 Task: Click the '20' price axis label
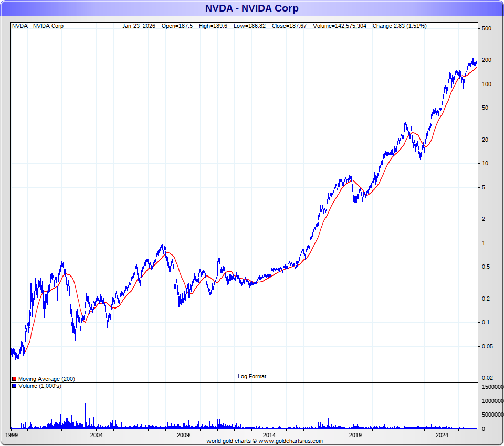485,140
